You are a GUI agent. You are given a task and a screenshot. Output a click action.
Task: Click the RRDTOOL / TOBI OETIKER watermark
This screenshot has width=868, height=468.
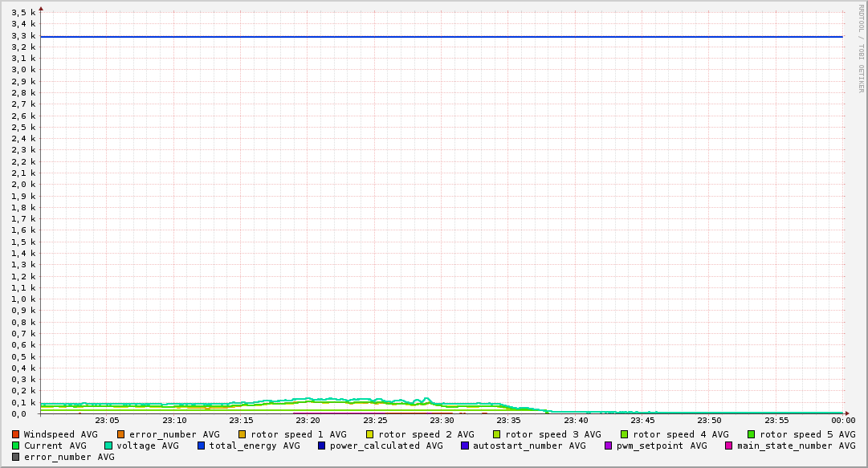tap(861, 48)
